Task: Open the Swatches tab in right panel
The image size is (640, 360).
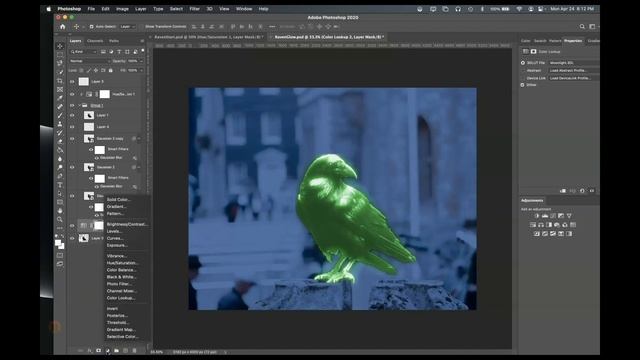Action: click(540, 41)
